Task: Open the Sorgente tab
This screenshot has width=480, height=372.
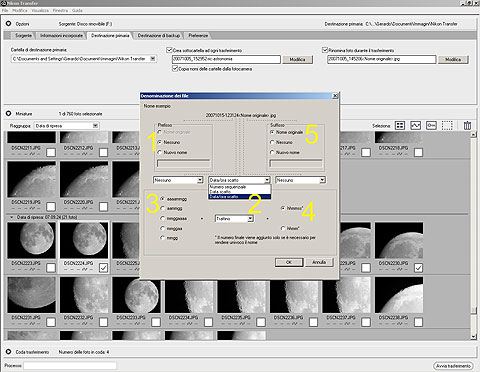Action: point(23,35)
